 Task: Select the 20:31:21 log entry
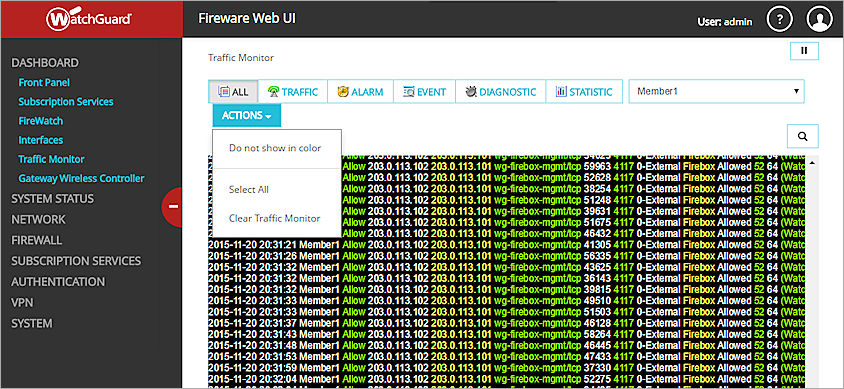pyautogui.click(x=507, y=244)
